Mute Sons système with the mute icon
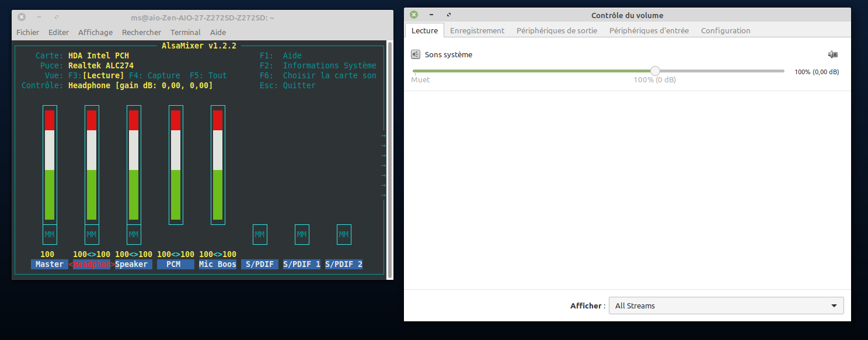This screenshot has width=868, height=340. click(x=832, y=54)
